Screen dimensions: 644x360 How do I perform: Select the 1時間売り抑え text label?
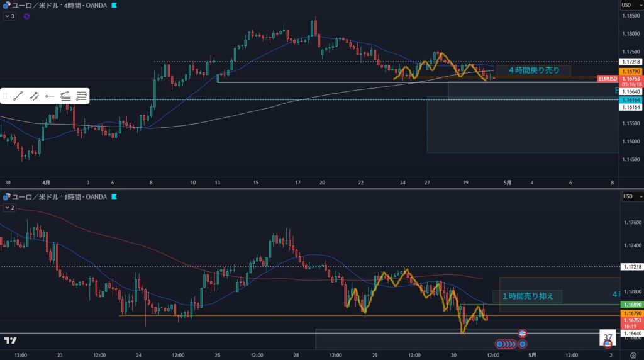[528, 295]
